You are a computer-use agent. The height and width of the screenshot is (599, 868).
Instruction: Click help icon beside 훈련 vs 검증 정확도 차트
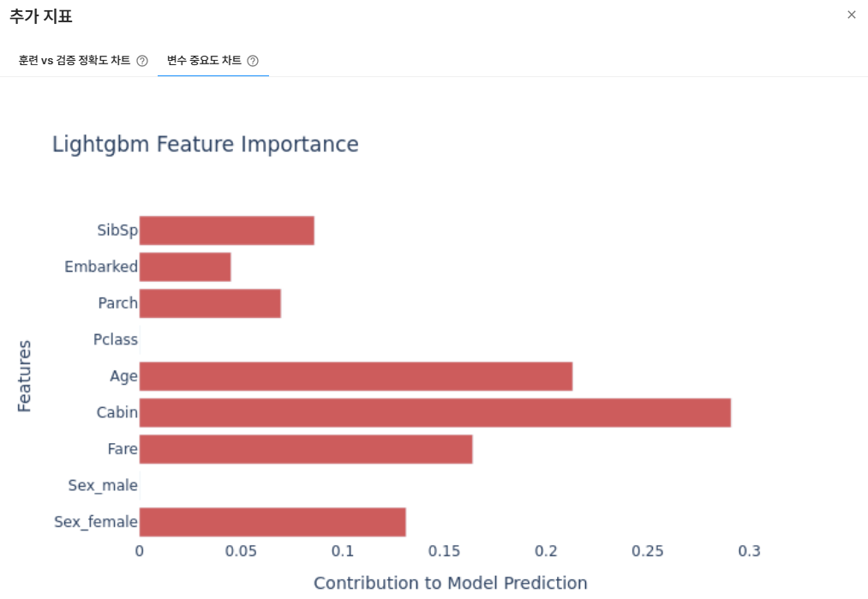pyautogui.click(x=142, y=61)
